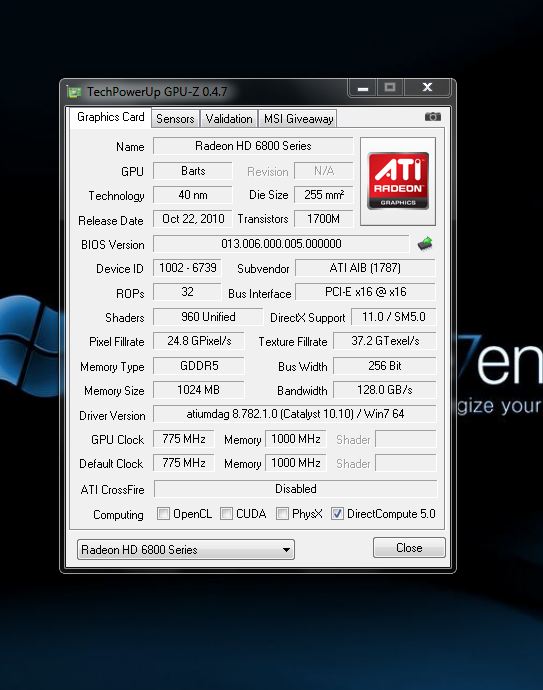Click the Transistors field 1700M
This screenshot has width=543, height=690.
324,219
